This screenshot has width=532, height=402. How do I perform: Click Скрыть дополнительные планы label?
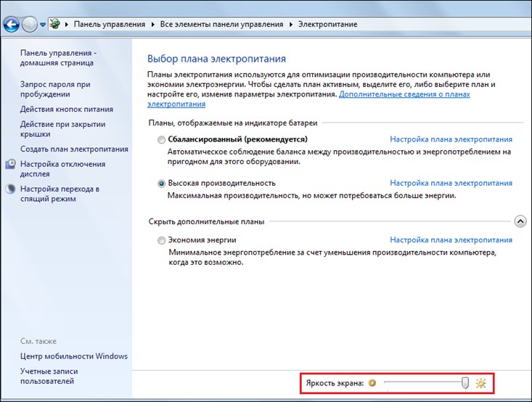pos(206,222)
